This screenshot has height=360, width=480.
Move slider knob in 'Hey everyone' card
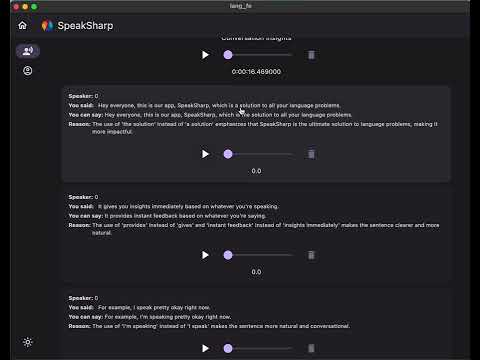coord(228,154)
